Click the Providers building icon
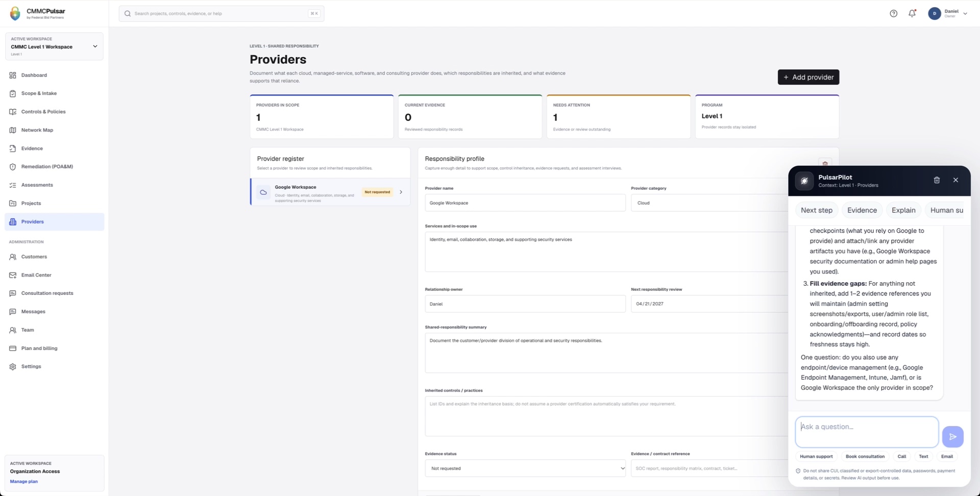Viewport: 980px width, 496px height. 13,221
